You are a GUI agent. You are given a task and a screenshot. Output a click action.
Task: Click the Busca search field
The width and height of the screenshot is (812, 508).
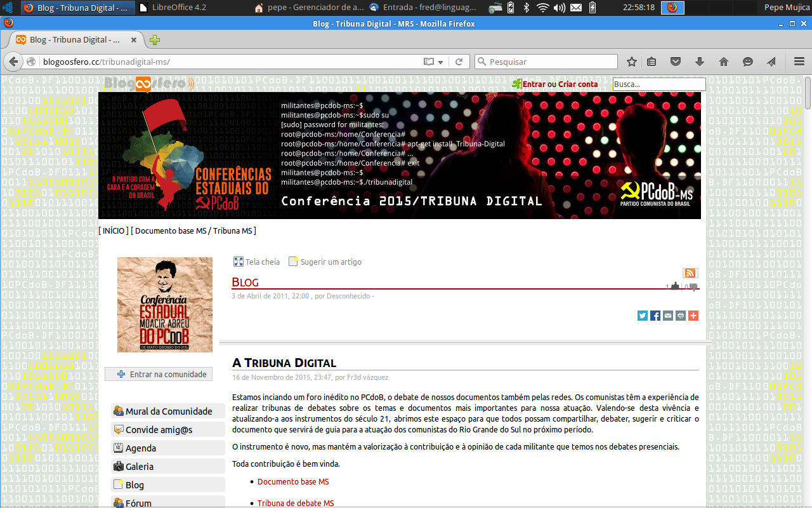tap(659, 84)
